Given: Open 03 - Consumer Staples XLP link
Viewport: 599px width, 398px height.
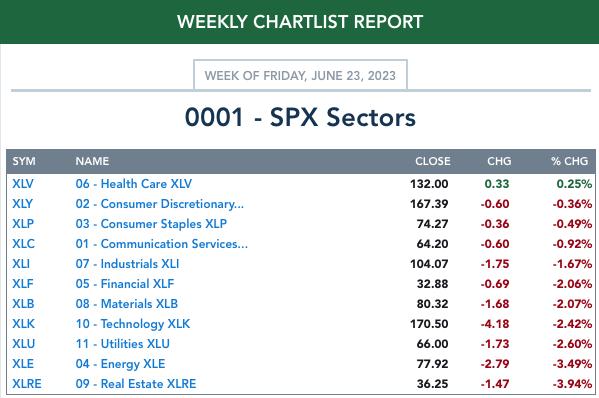Looking at the screenshot, I should [151, 224].
